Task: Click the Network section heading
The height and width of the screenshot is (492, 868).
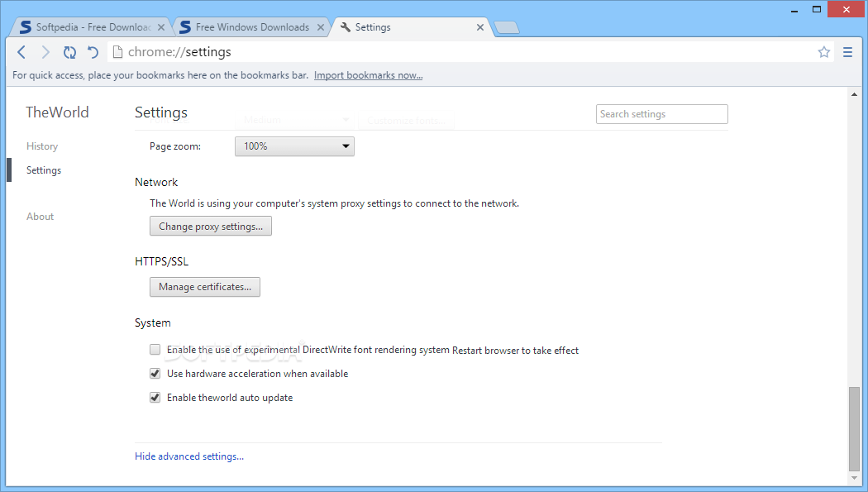Action: point(156,182)
